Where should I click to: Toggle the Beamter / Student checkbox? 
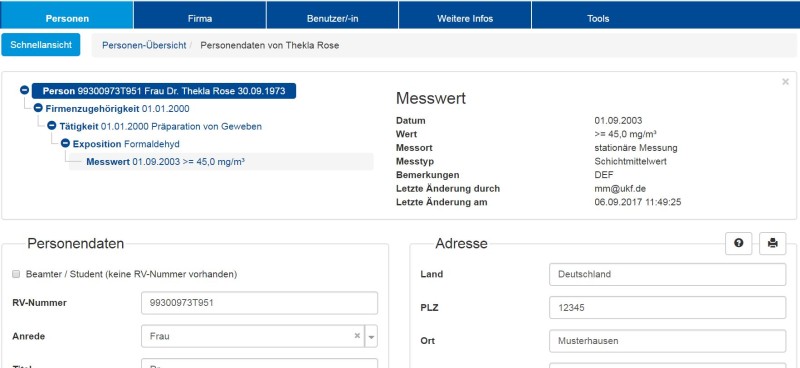16,275
